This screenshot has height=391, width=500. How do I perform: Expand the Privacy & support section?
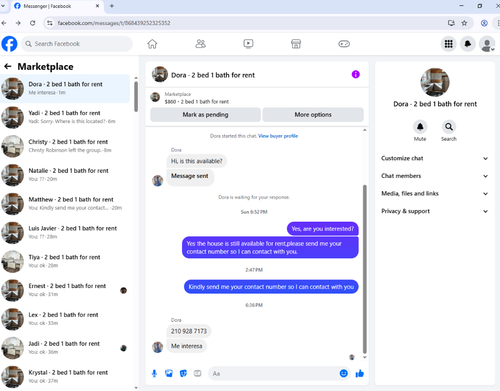[435, 211]
